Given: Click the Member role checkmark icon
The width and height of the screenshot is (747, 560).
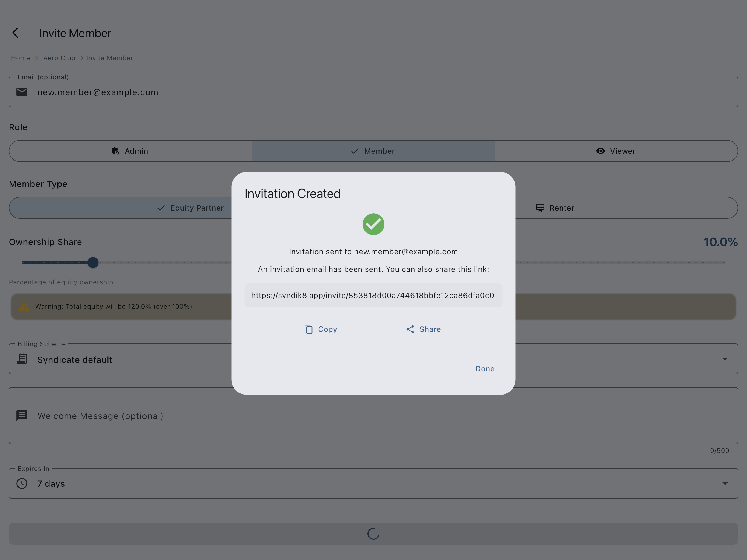Looking at the screenshot, I should pyautogui.click(x=355, y=151).
